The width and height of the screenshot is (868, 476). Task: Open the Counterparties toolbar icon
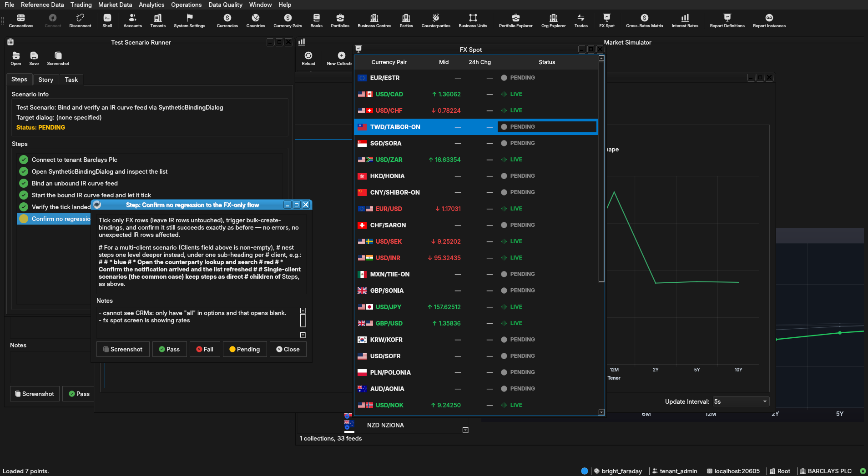coord(436,21)
